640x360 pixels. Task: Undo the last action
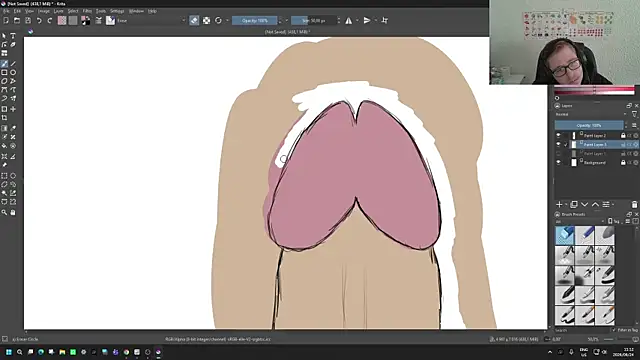pyautogui.click(x=39, y=20)
